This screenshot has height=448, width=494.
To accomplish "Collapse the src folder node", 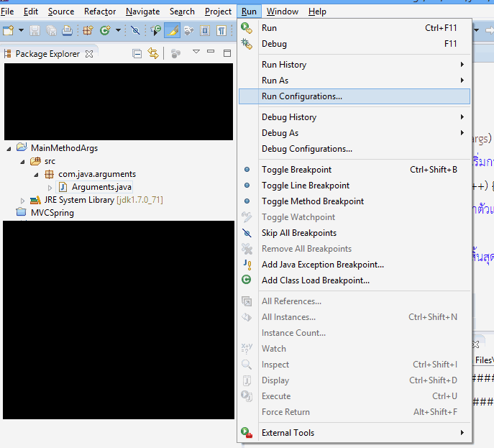I will point(23,162).
